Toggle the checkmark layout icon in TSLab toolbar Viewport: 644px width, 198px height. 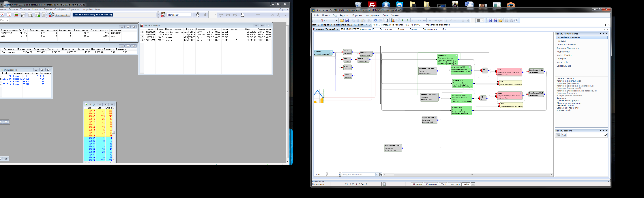click(516, 20)
